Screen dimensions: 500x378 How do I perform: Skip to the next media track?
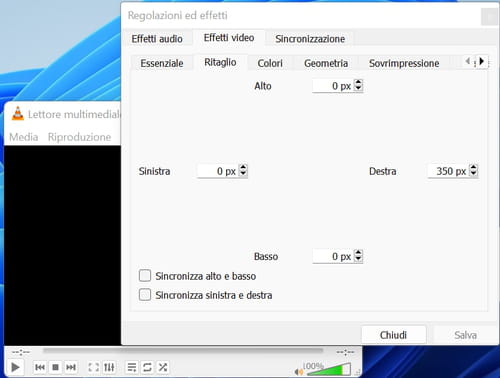pos(71,367)
